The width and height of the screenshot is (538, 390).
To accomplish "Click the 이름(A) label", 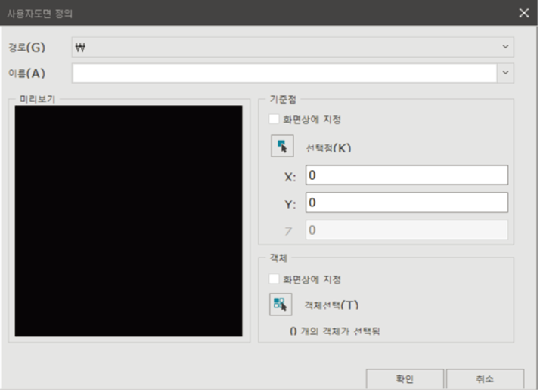I will tap(27, 73).
